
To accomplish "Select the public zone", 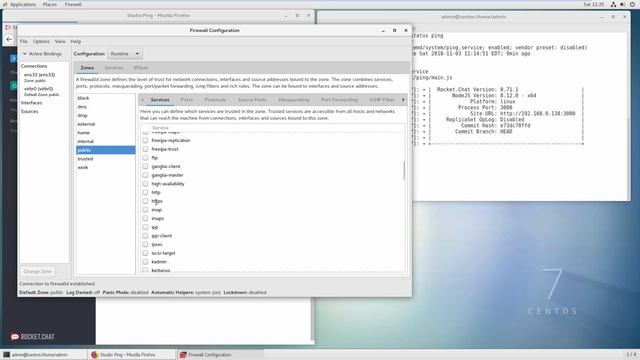I will (x=105, y=150).
